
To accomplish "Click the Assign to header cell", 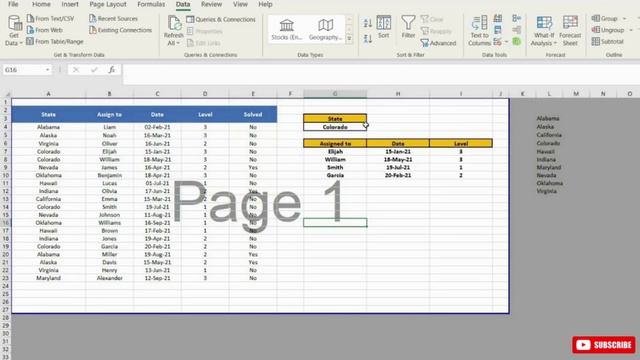I will click(109, 115).
